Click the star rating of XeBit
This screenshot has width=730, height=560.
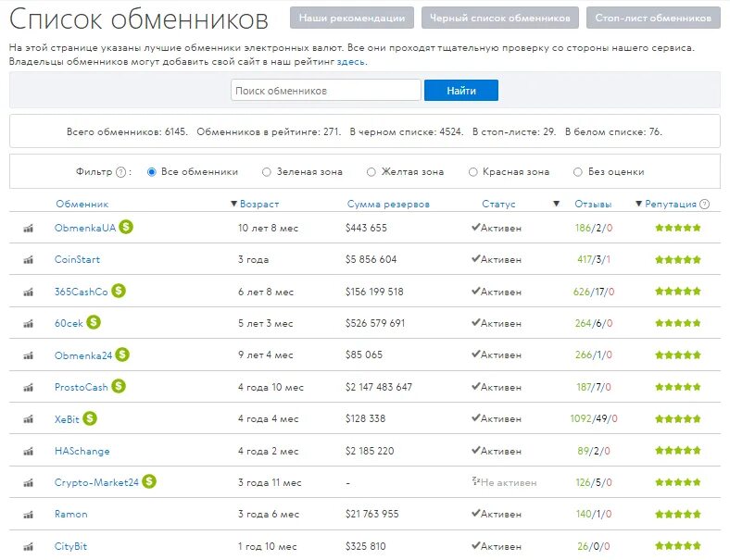(x=678, y=418)
